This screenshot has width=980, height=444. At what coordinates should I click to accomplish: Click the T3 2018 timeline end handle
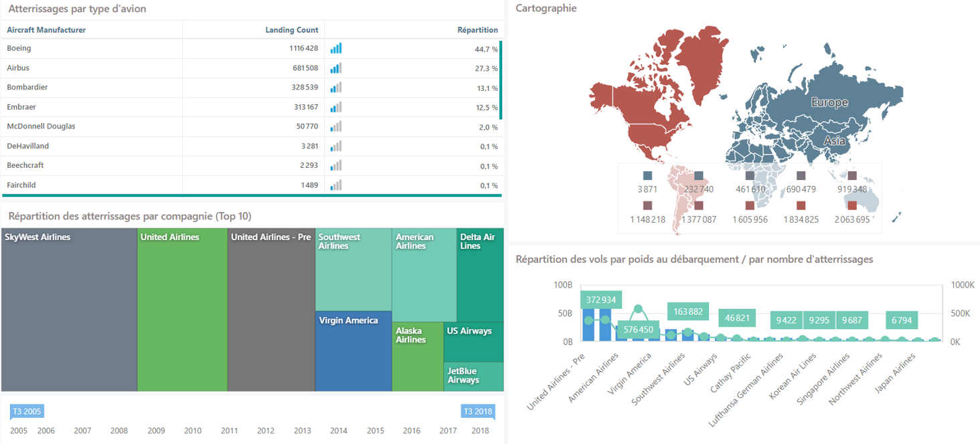(478, 411)
